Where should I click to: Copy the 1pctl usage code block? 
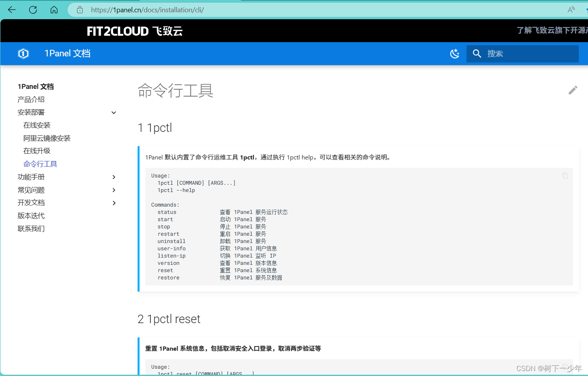[x=565, y=176]
